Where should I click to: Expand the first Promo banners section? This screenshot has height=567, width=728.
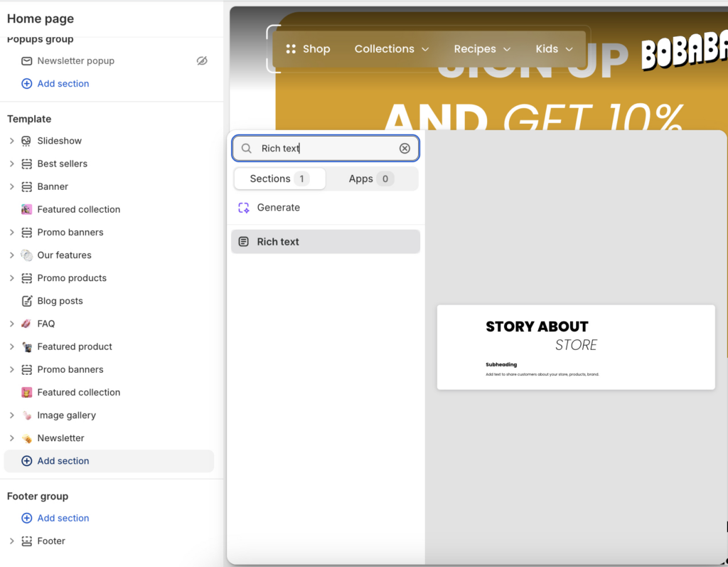pos(12,233)
